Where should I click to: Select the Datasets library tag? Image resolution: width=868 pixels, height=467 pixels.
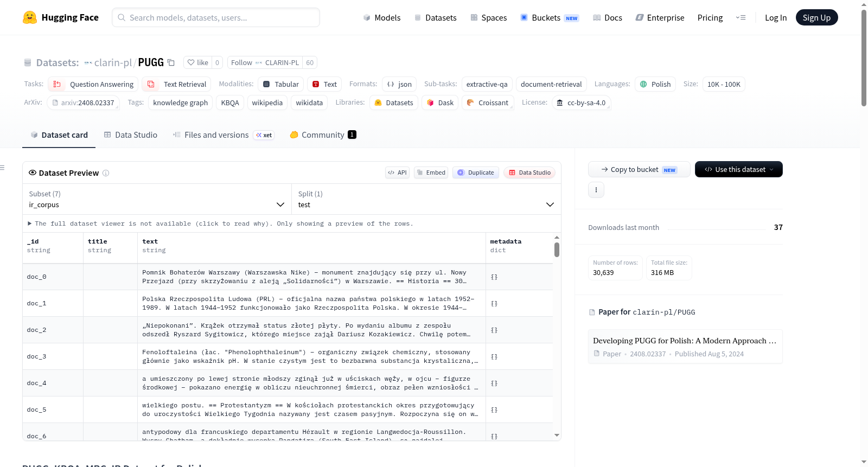point(394,103)
